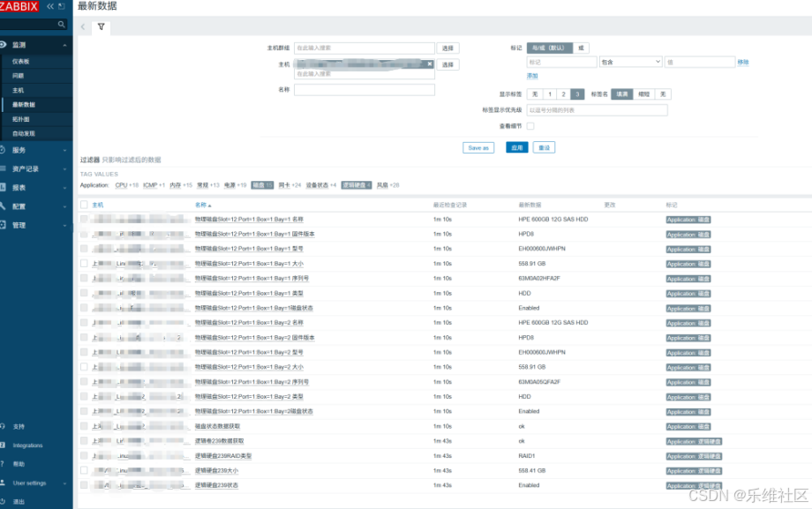The image size is (812, 509).
Task: Open the 包含 tag operator dropdown
Action: click(631, 62)
